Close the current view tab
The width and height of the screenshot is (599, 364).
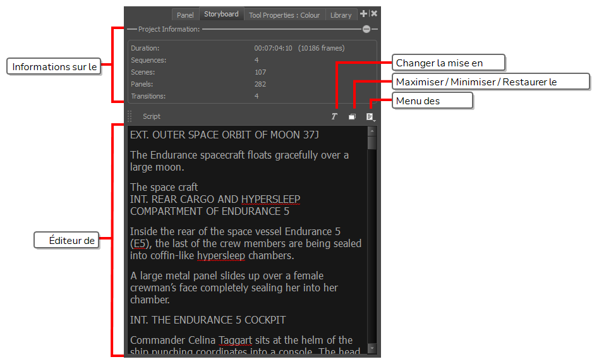pyautogui.click(x=374, y=14)
